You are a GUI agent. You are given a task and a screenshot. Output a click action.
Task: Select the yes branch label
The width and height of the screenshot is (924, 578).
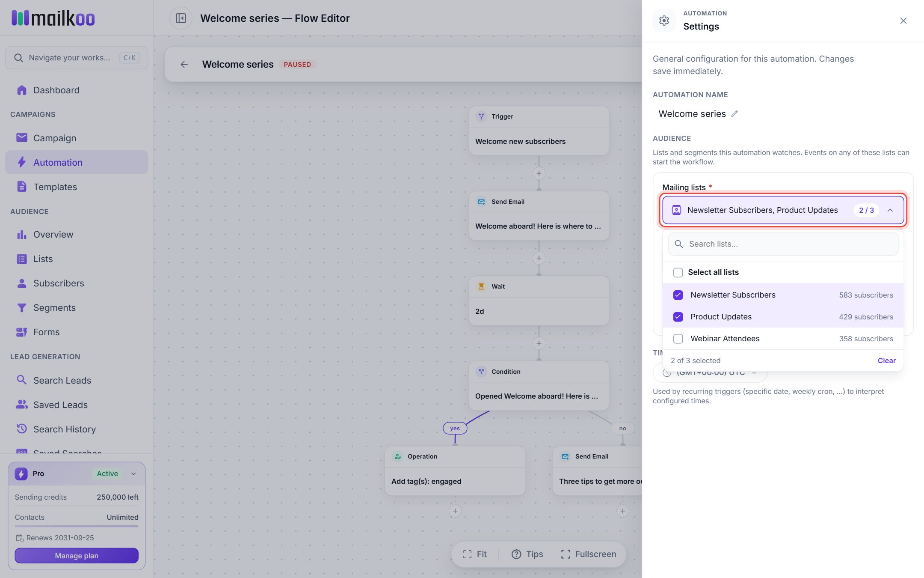[x=455, y=428]
